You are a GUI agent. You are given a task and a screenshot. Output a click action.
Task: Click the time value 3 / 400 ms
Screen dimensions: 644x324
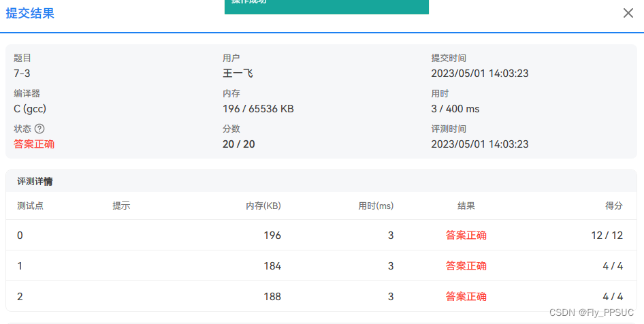(x=455, y=109)
